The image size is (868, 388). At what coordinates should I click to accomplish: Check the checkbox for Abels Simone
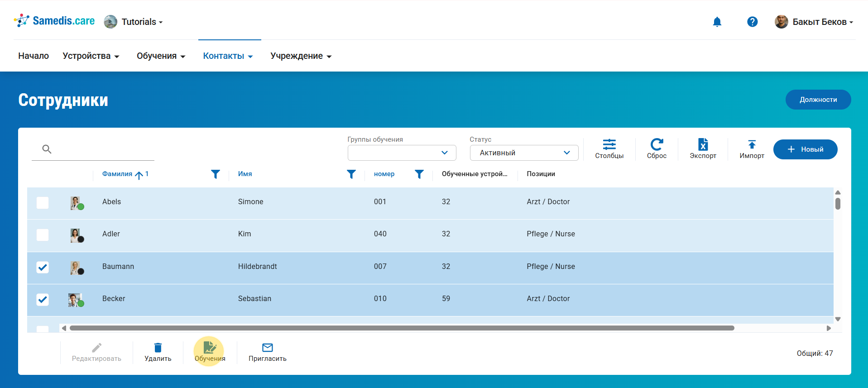(x=43, y=202)
